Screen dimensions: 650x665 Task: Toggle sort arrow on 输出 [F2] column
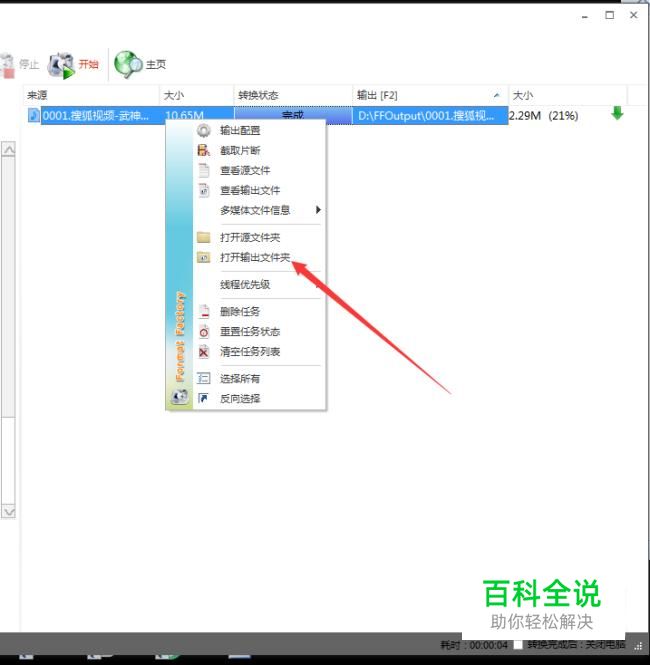[x=497, y=95]
